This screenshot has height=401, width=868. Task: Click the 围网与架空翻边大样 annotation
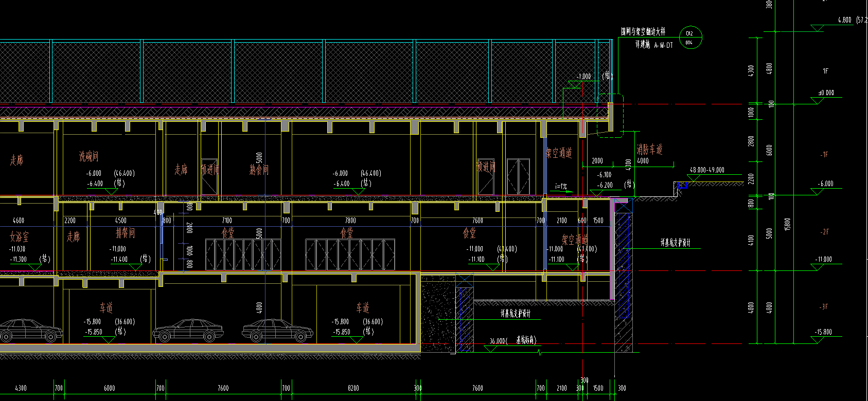coord(643,32)
